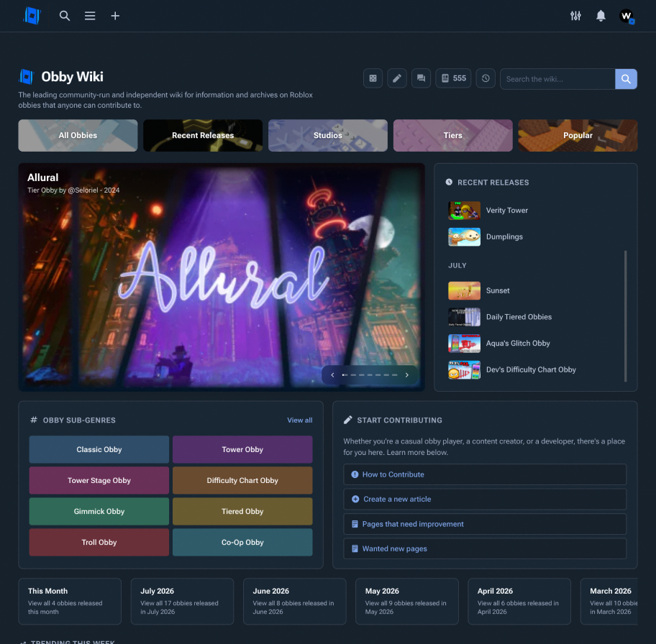Open the Dumplings release link

click(x=504, y=236)
